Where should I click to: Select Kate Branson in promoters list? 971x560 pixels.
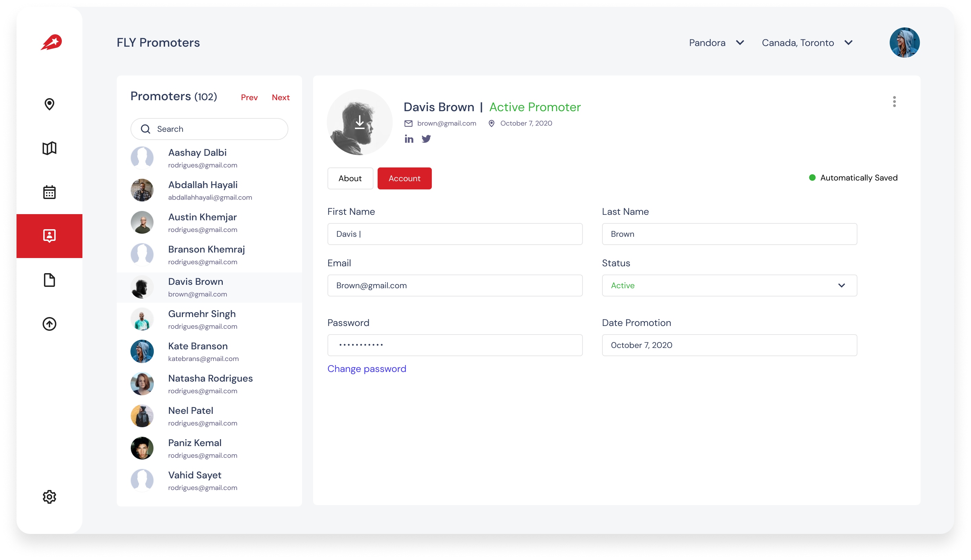198,351
